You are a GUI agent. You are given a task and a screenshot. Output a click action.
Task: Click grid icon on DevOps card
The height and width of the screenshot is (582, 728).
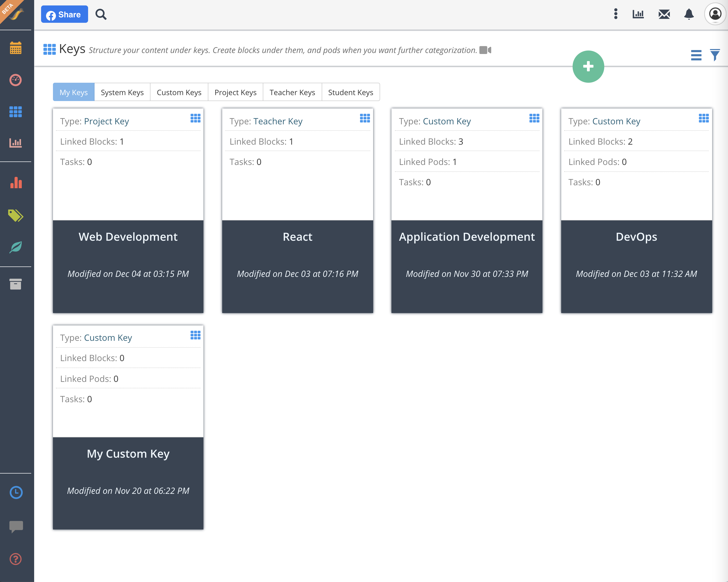click(704, 118)
